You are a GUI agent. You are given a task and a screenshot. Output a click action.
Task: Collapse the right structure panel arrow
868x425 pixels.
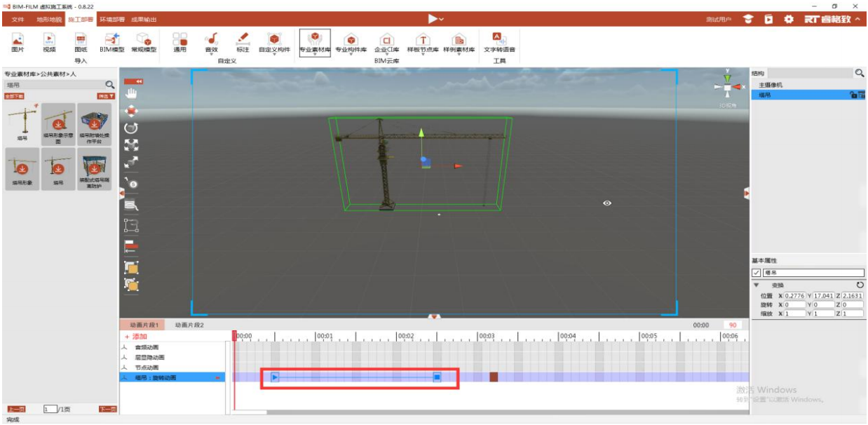[746, 193]
